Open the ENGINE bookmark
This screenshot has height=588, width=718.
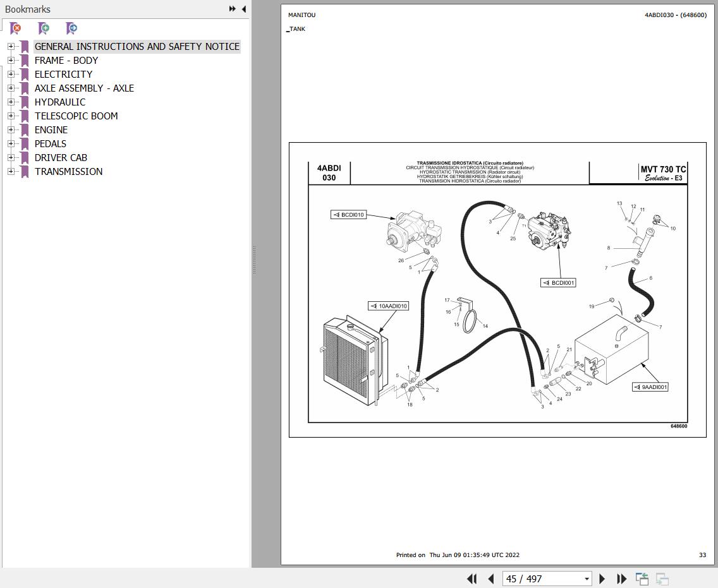pos(51,130)
